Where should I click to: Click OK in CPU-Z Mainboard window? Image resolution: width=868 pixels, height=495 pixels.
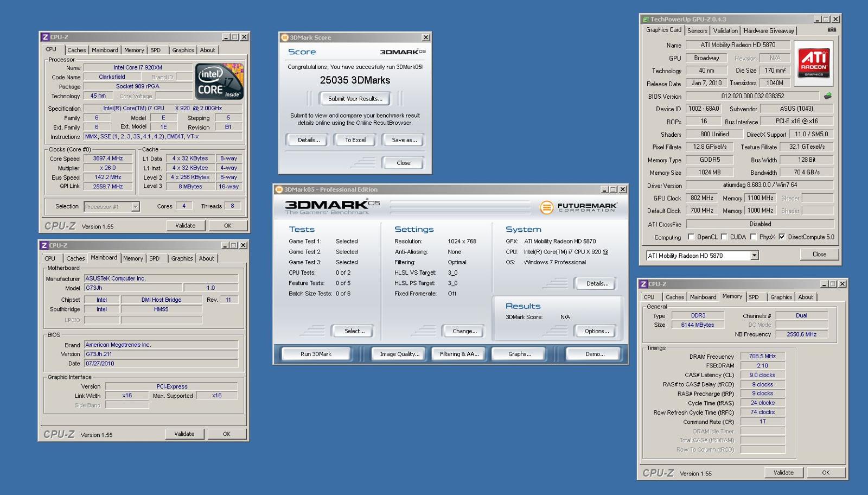click(x=226, y=434)
